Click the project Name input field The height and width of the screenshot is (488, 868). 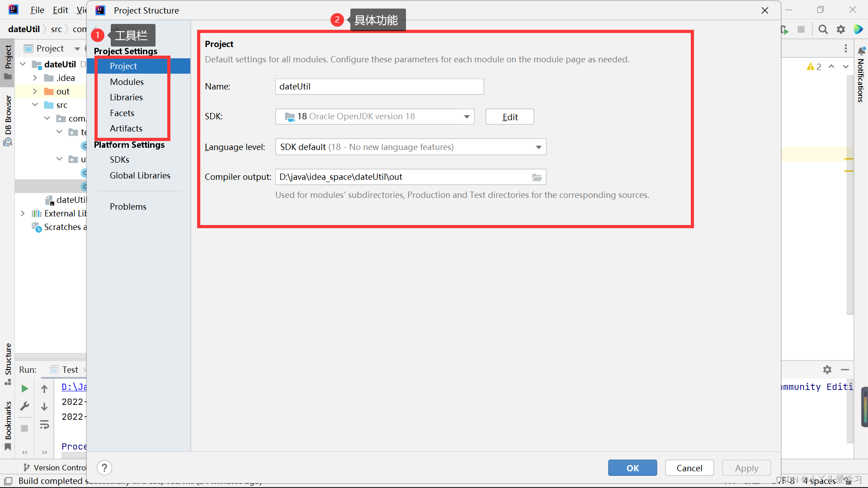point(379,87)
